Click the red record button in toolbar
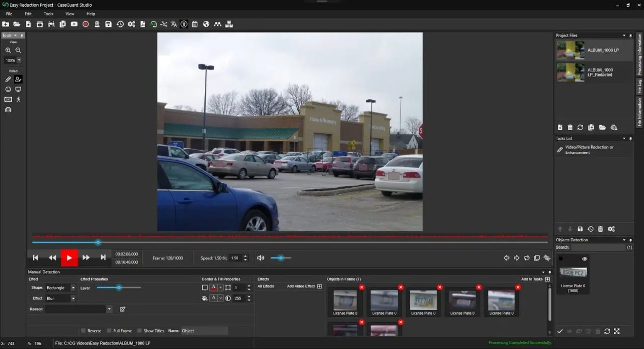This screenshot has width=644, height=349. click(85, 24)
